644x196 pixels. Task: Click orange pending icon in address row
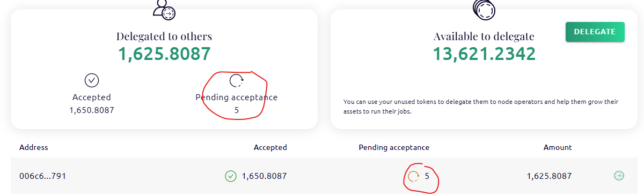414,176
